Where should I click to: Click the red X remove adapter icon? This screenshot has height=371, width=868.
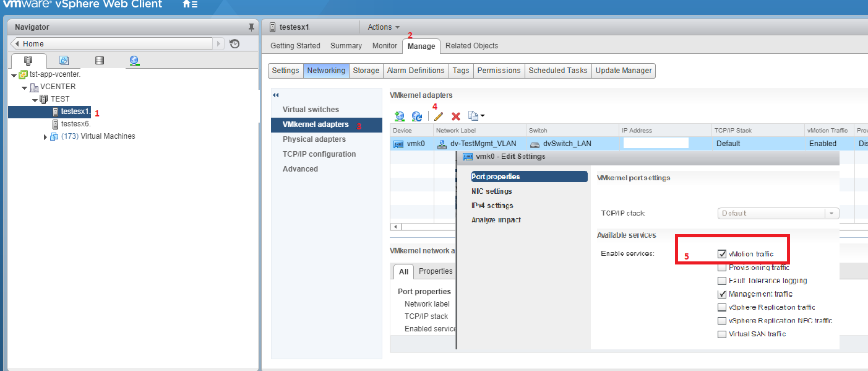pyautogui.click(x=456, y=116)
